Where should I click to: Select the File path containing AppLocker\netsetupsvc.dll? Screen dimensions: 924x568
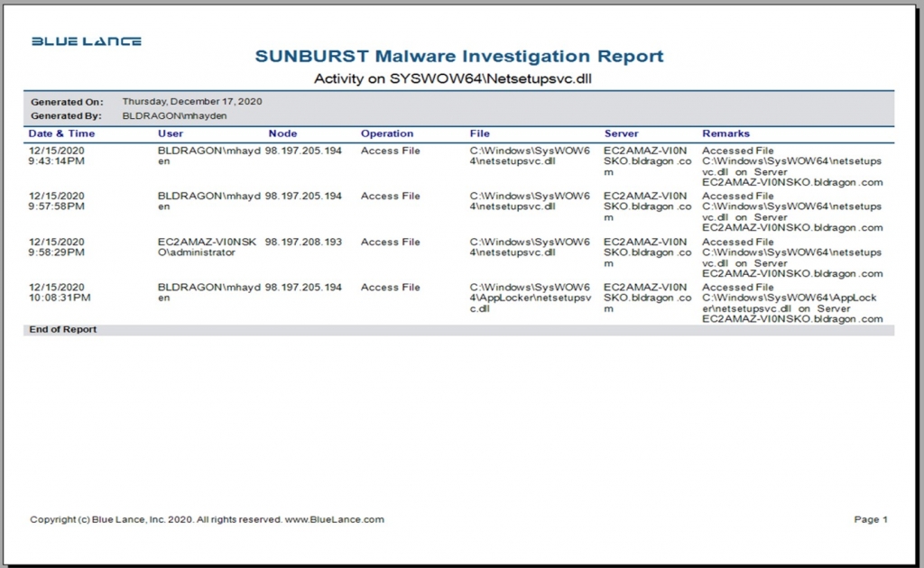(531, 298)
